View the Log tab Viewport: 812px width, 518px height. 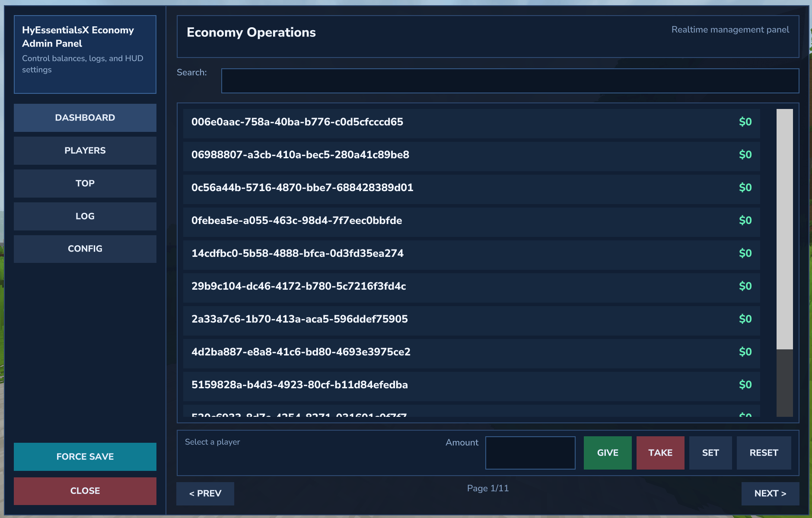click(85, 216)
